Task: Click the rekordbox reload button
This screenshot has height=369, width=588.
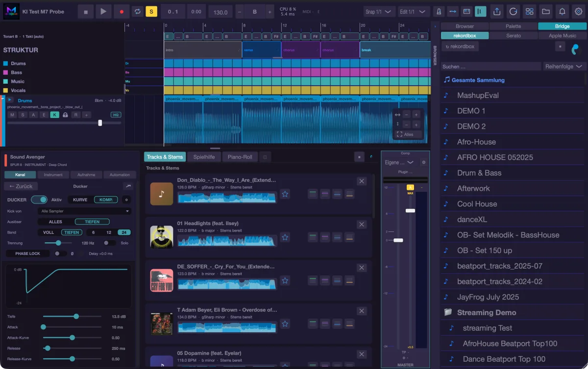Action: click(x=460, y=46)
